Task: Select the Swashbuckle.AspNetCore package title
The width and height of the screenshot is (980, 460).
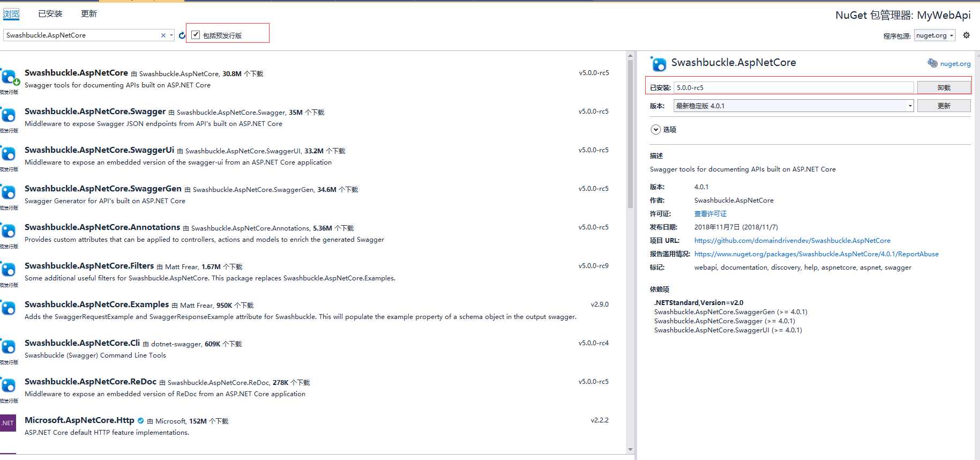Action: point(76,72)
